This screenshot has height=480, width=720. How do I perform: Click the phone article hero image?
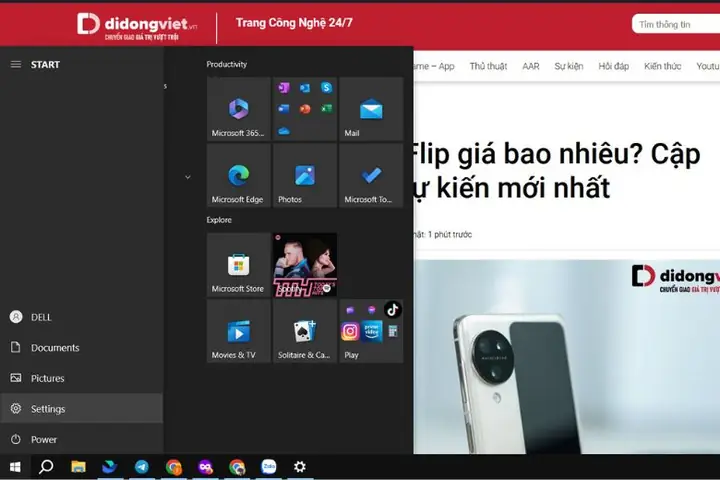[567, 356]
